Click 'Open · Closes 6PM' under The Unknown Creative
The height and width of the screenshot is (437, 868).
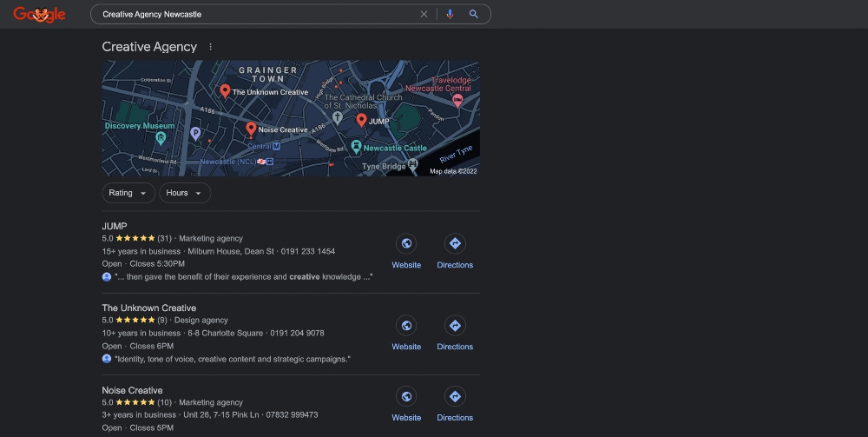[138, 346]
